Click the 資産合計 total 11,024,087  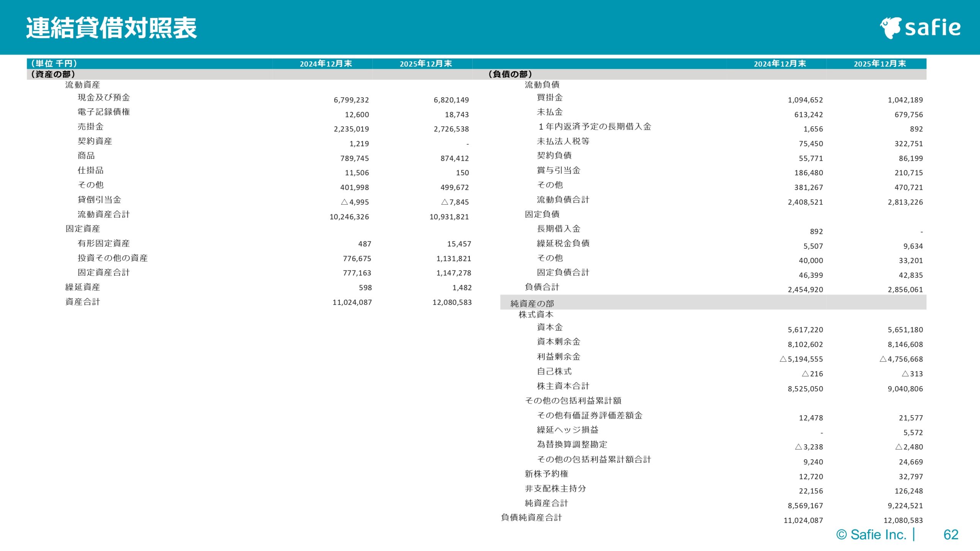point(352,302)
